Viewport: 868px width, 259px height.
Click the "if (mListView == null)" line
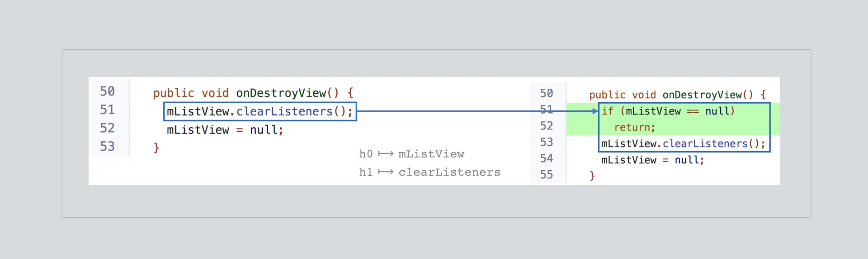[668, 111]
